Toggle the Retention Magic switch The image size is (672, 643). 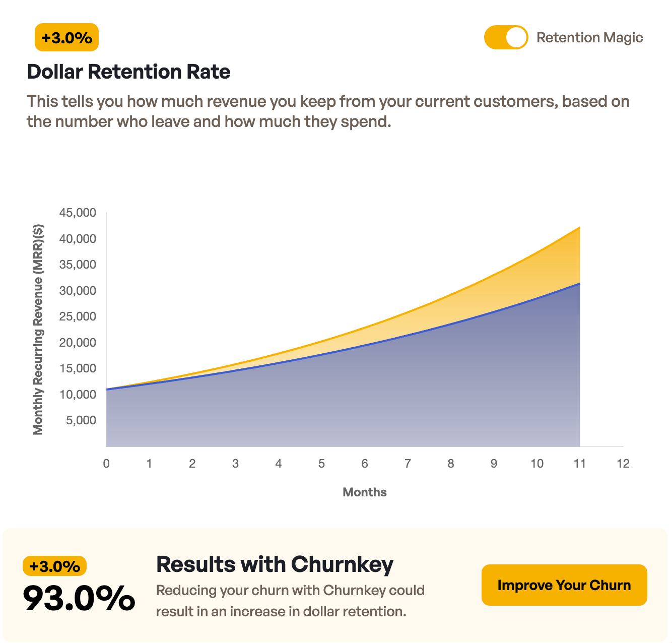click(506, 37)
